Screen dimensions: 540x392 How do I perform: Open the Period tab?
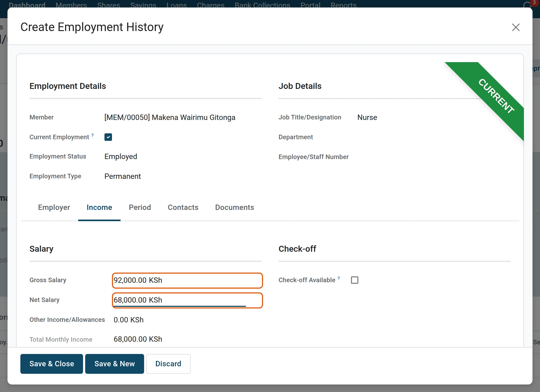(x=140, y=208)
